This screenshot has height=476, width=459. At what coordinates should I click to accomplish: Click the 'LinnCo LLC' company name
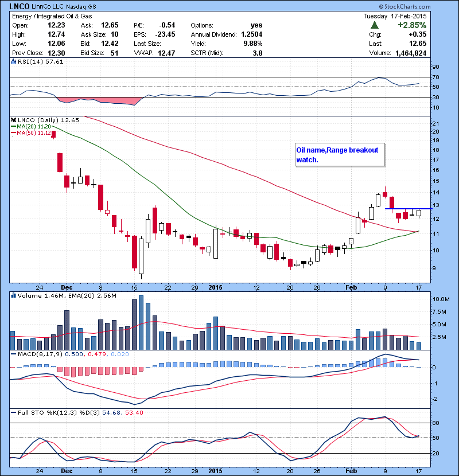pos(47,6)
